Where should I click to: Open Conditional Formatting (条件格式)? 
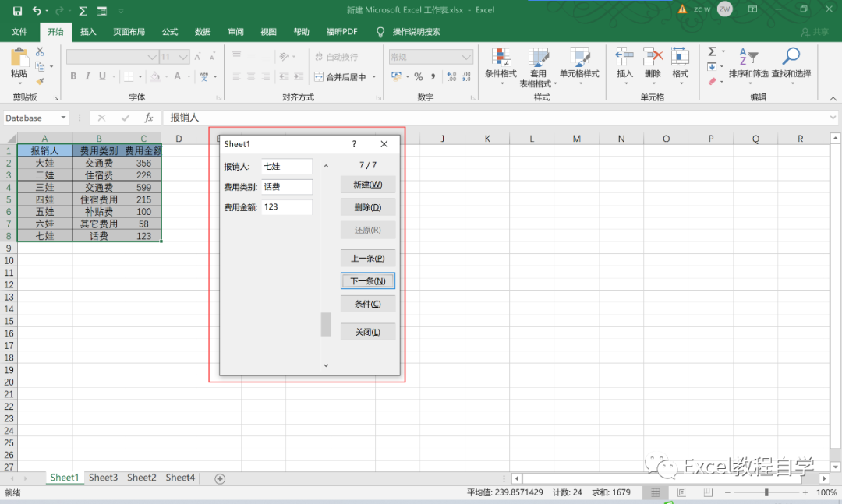click(x=501, y=64)
